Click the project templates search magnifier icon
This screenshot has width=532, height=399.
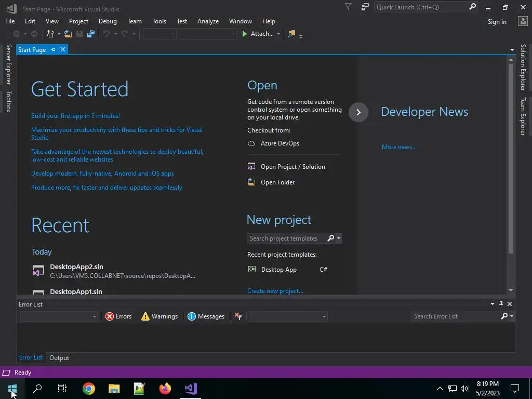click(330, 238)
